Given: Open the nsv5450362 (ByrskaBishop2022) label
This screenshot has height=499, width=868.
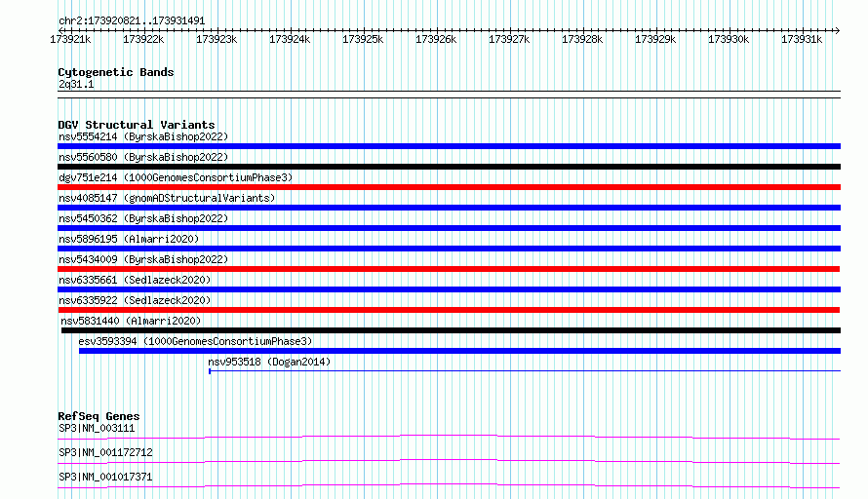Looking at the screenshot, I should tap(143, 218).
